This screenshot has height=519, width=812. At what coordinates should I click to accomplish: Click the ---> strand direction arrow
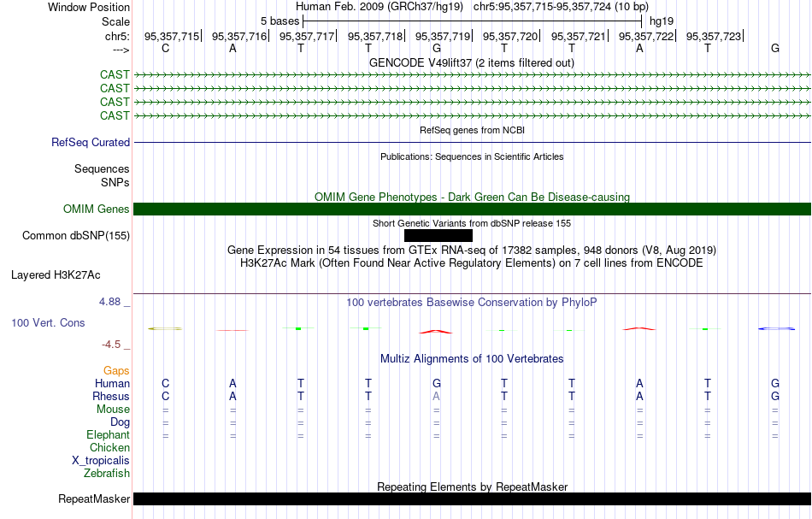[x=121, y=50]
